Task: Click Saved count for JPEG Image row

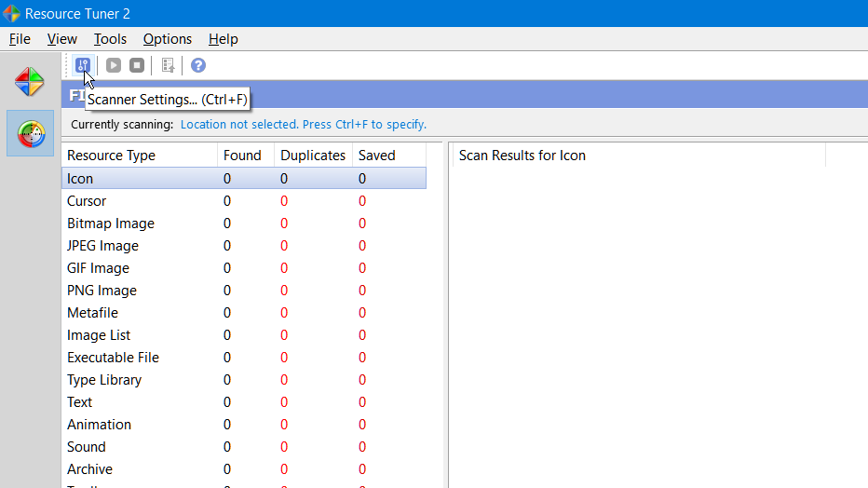Action: (362, 246)
